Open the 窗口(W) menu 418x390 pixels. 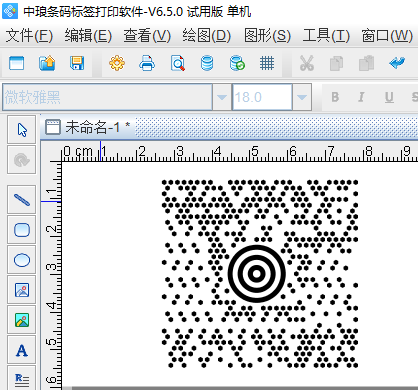[387, 35]
